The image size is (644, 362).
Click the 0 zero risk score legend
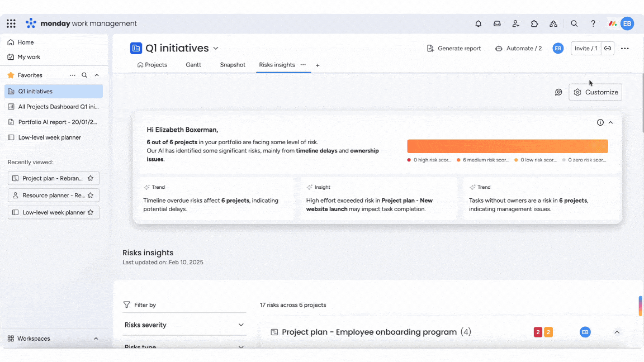584,160
